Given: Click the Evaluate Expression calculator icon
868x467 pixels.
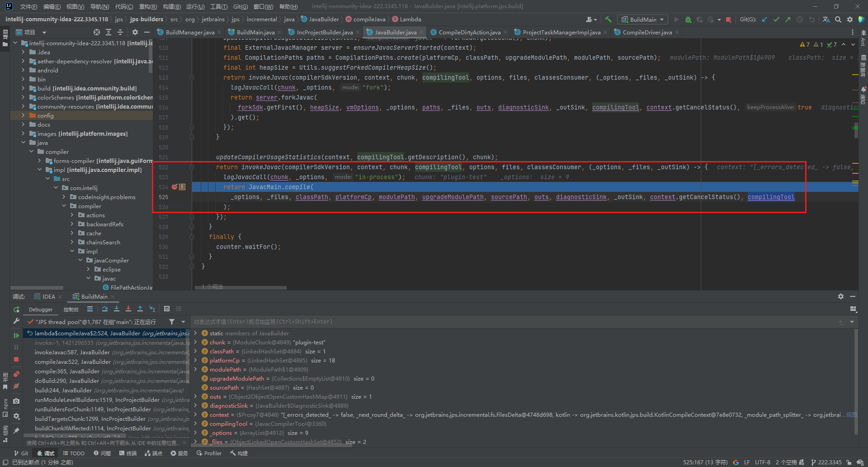Looking at the screenshot, I should click(x=167, y=309).
